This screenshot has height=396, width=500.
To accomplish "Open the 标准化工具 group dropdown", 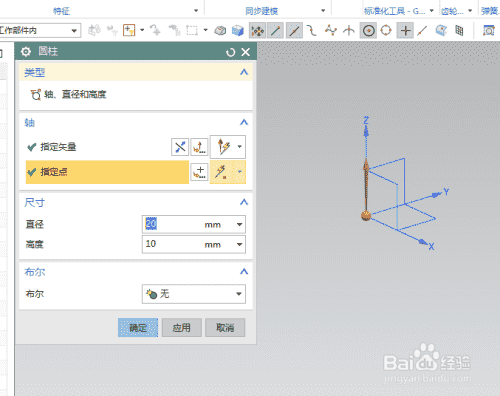I will click(x=431, y=11).
